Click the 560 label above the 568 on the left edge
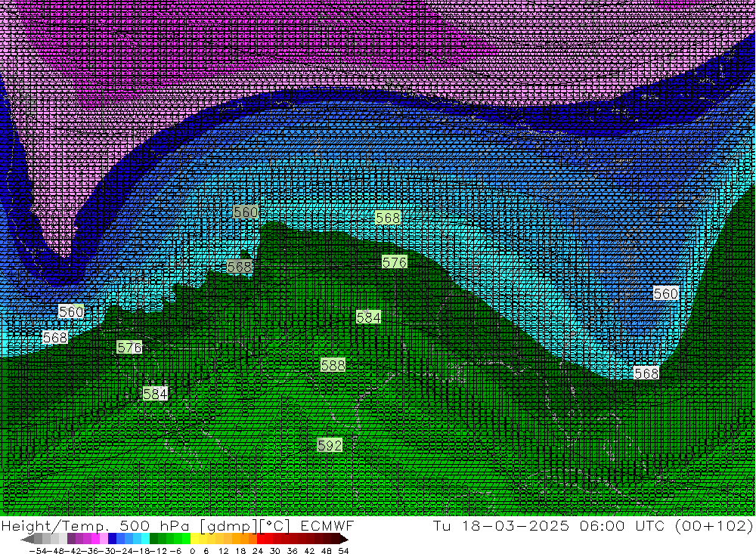Screen dimensions: 756x554 (x=71, y=311)
